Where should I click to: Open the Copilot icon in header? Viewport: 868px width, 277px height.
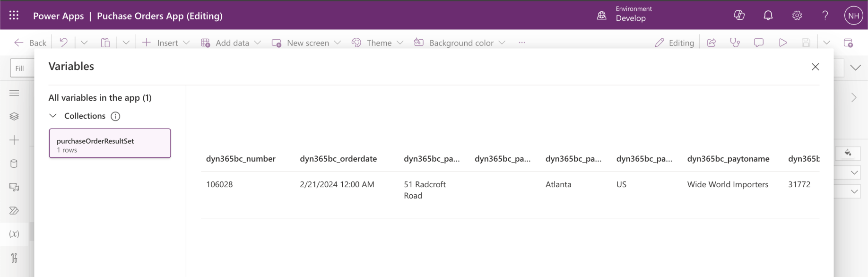tap(739, 16)
